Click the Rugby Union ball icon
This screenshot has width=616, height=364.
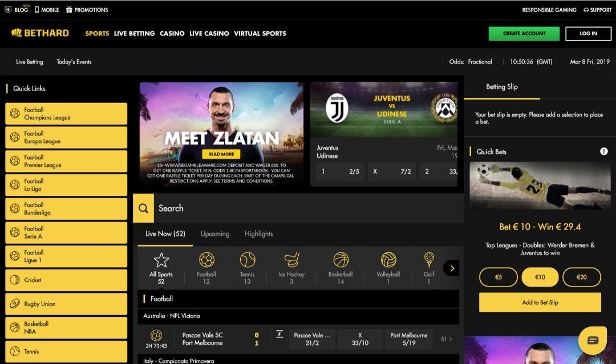point(14,304)
